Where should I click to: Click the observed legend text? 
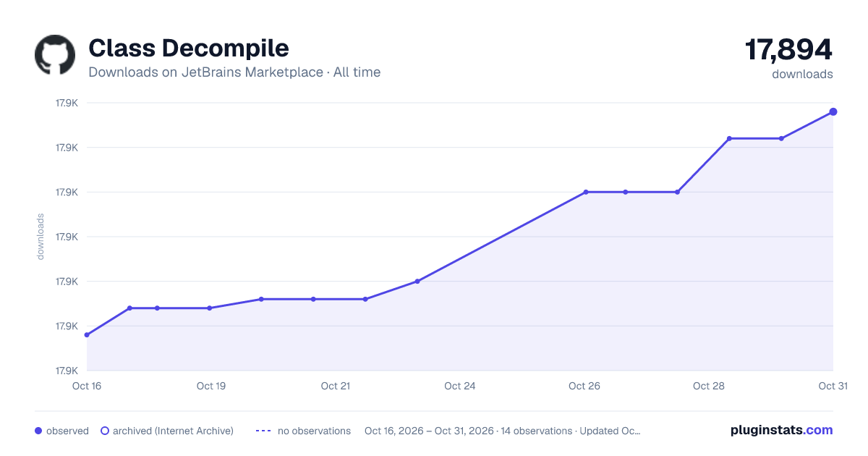(x=67, y=431)
